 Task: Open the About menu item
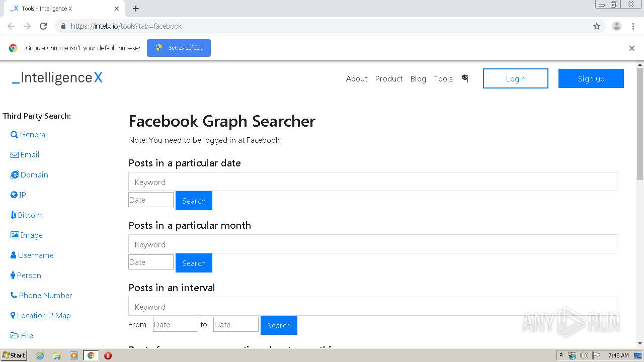(x=357, y=78)
